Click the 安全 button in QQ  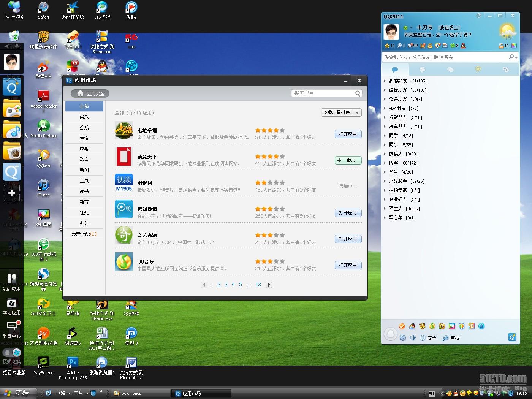[x=428, y=338]
